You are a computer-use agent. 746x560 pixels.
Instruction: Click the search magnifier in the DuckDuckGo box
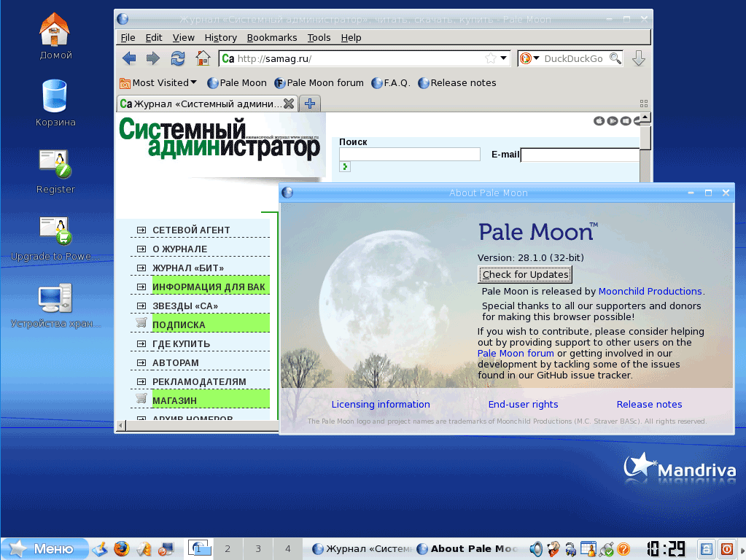[x=615, y=58]
